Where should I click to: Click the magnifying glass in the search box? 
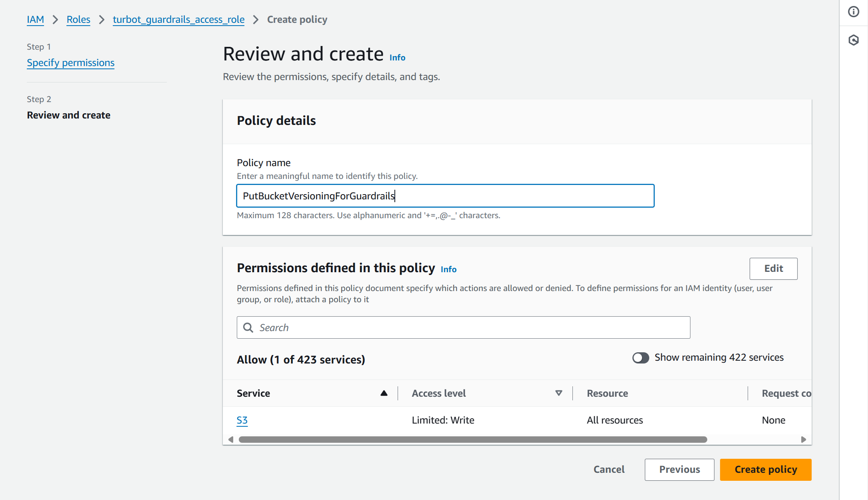click(248, 327)
